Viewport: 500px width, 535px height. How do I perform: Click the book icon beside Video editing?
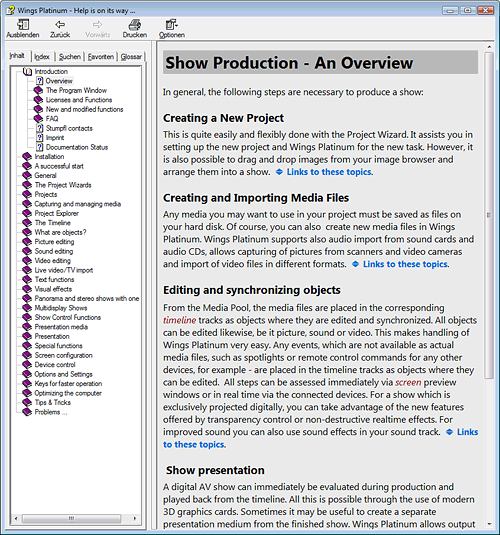[27, 261]
